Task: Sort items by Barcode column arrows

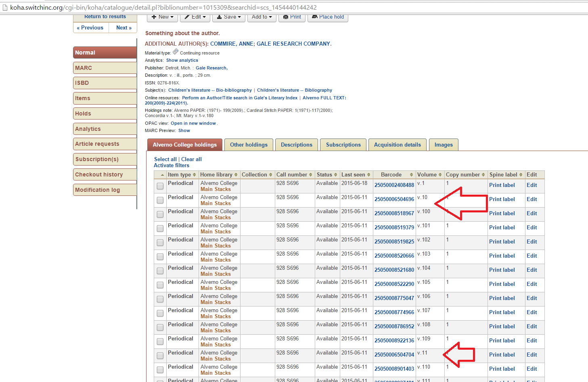Action: coord(411,175)
